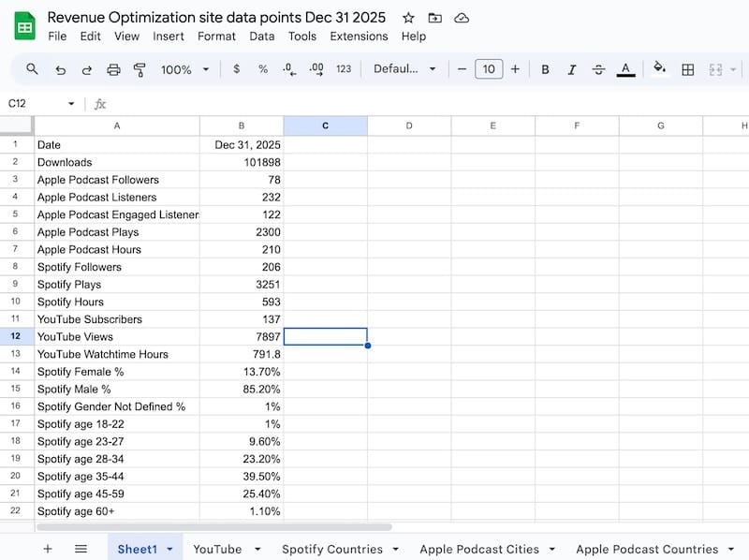
Task: Click the merge cells icon
Action: coord(715,69)
